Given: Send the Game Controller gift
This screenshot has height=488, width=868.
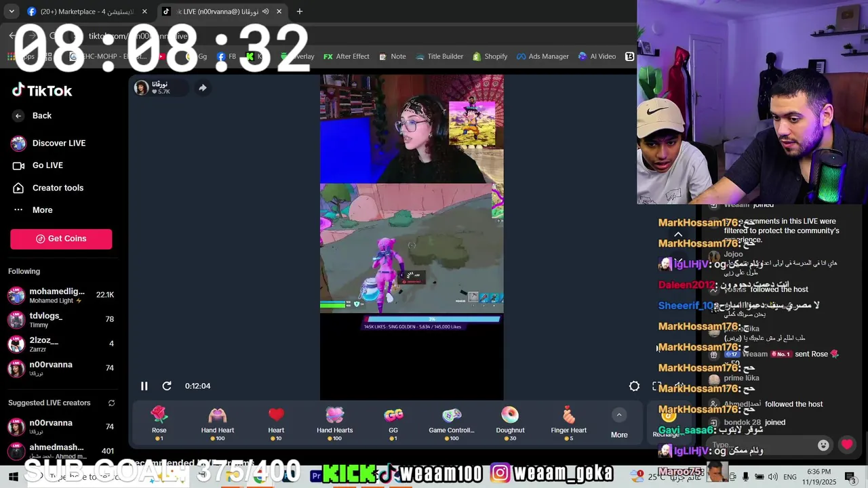Looking at the screenshot, I should click(452, 424).
